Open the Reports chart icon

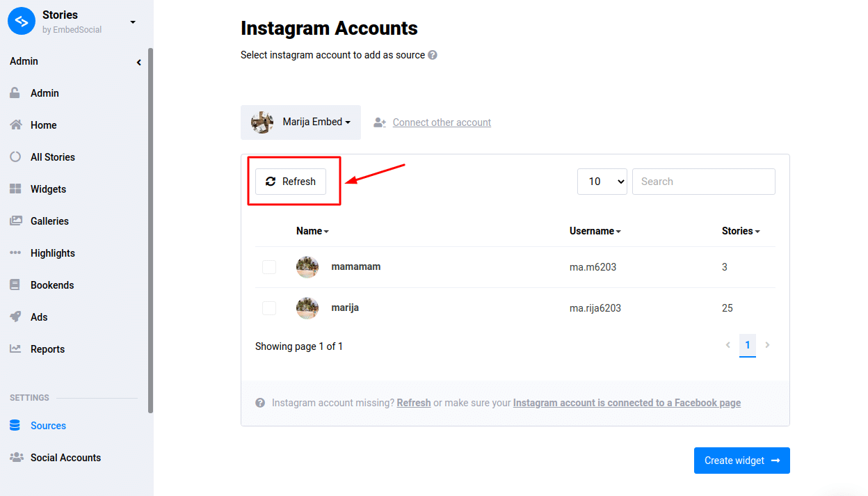click(x=15, y=349)
